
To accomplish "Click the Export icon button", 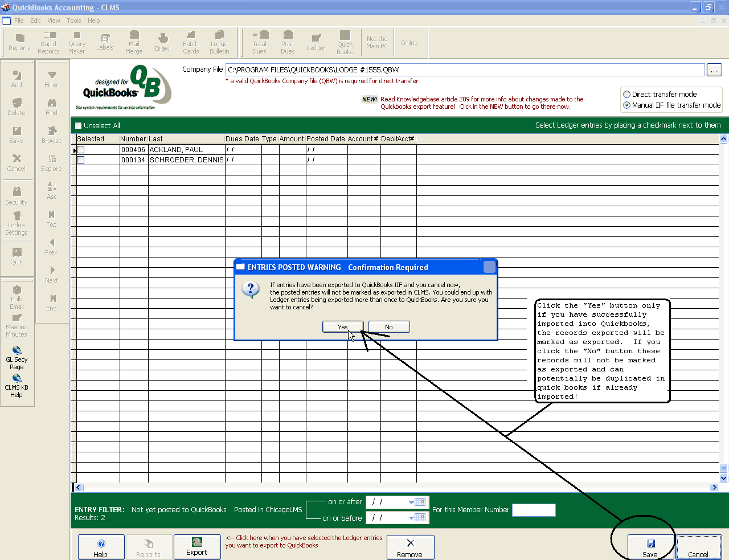I will pyautogui.click(x=196, y=547).
